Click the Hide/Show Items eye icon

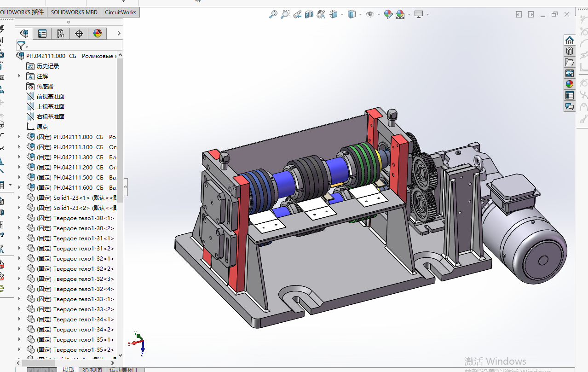click(370, 14)
